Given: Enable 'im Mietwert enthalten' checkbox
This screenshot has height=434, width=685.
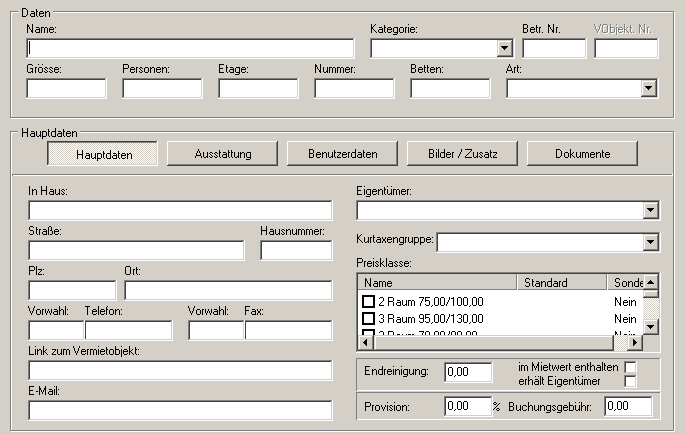Looking at the screenshot, I should click(630, 367).
